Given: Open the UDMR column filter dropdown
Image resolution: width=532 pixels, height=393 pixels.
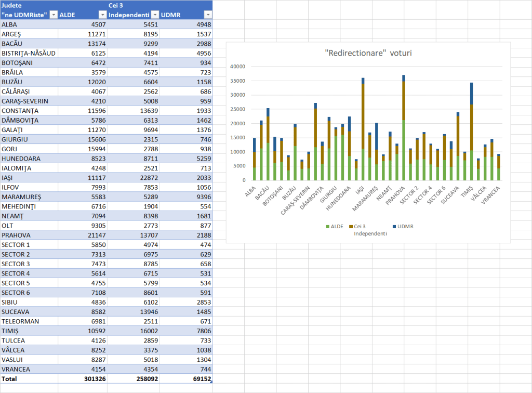Looking at the screenshot, I should 207,15.
